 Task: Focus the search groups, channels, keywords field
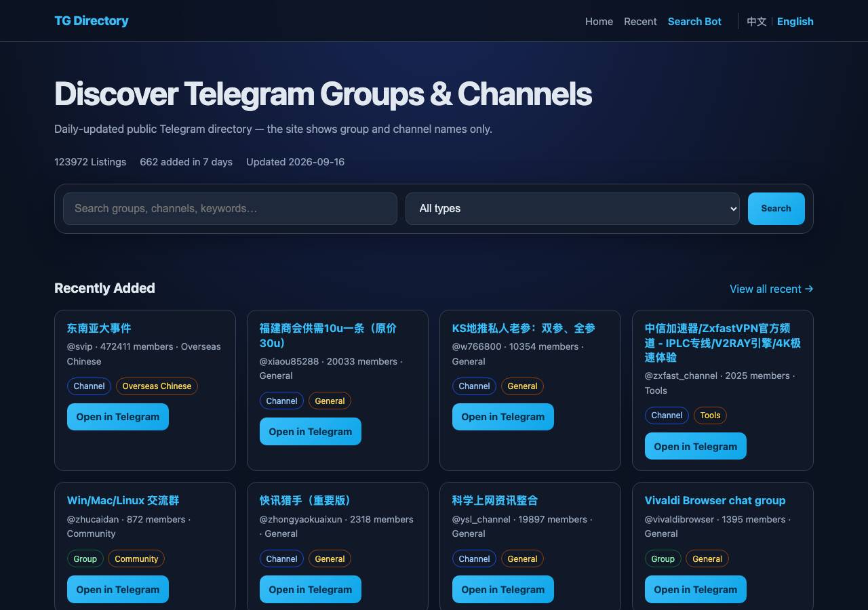[x=230, y=209]
